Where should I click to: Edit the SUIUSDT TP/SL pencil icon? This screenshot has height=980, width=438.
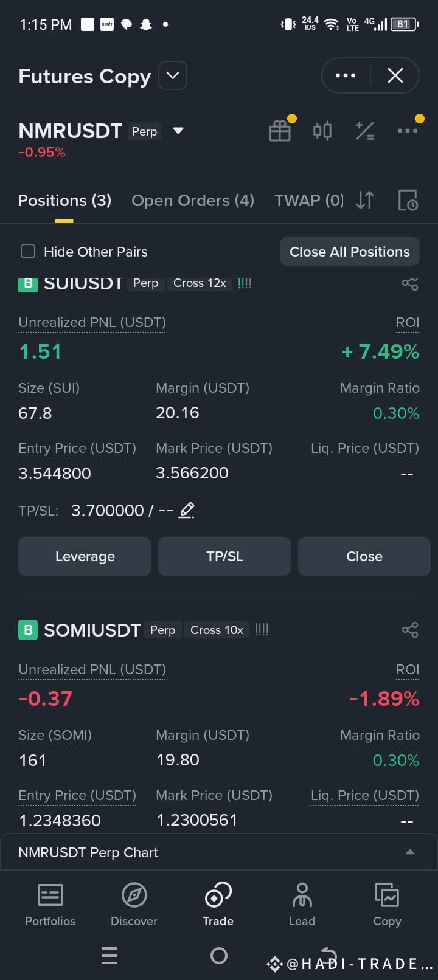(187, 510)
